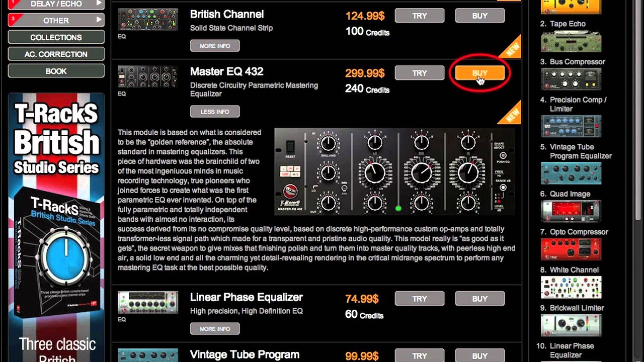The width and height of the screenshot is (644, 362).
Task: Open the DELAY / ECHO category
Action: click(x=56, y=4)
